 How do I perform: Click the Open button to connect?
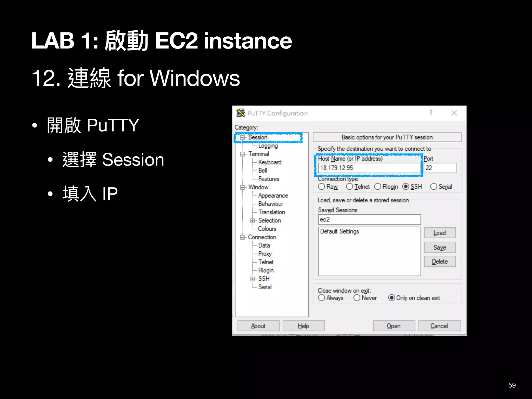click(x=394, y=326)
